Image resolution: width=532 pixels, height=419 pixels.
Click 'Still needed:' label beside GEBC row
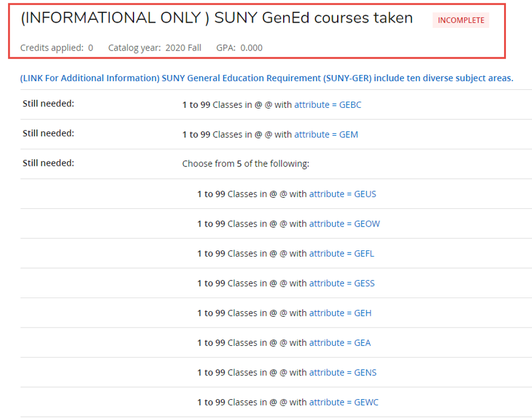(x=48, y=104)
